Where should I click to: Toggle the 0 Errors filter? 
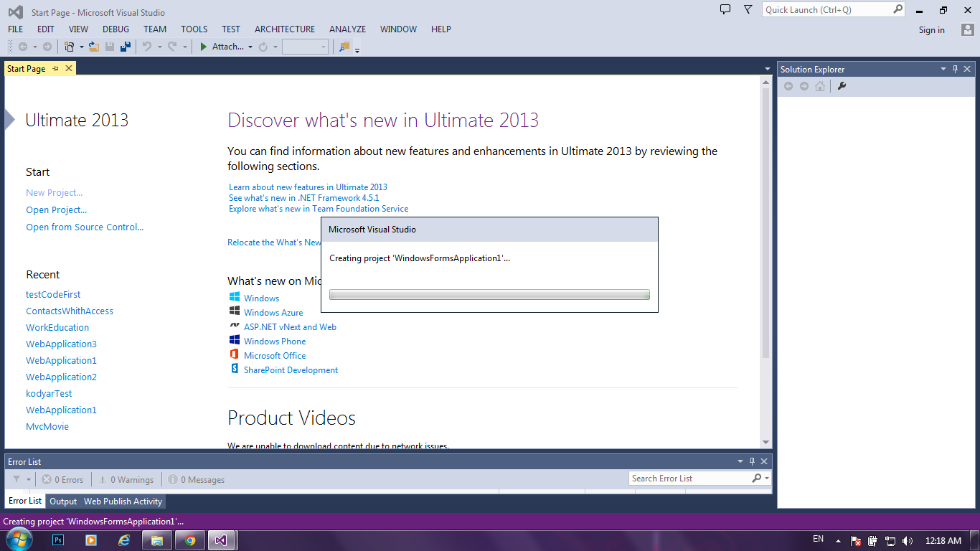point(62,479)
